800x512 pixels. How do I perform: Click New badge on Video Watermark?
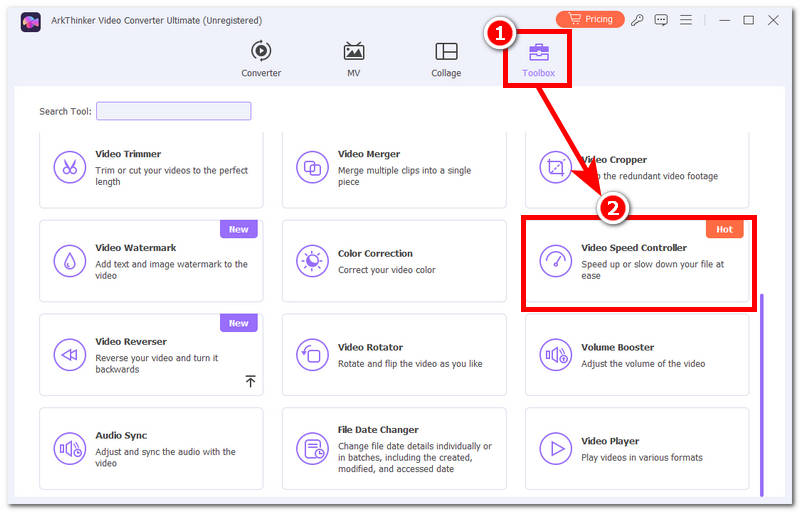click(239, 229)
